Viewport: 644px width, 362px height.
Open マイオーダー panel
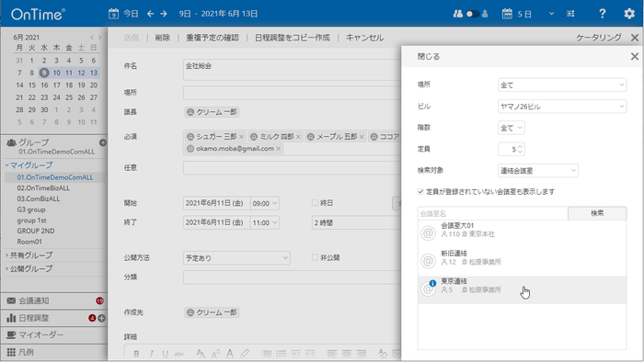coord(53,335)
